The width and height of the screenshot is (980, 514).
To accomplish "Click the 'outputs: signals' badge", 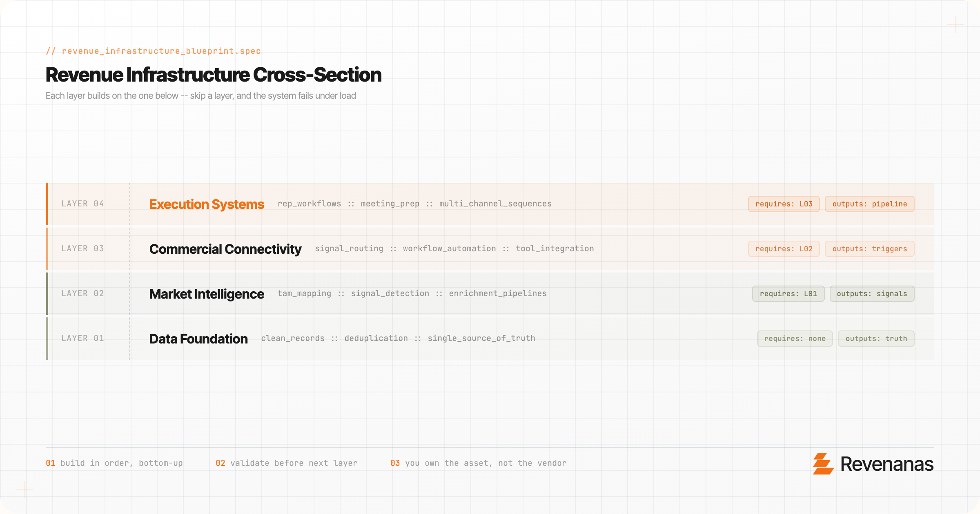I will (872, 294).
